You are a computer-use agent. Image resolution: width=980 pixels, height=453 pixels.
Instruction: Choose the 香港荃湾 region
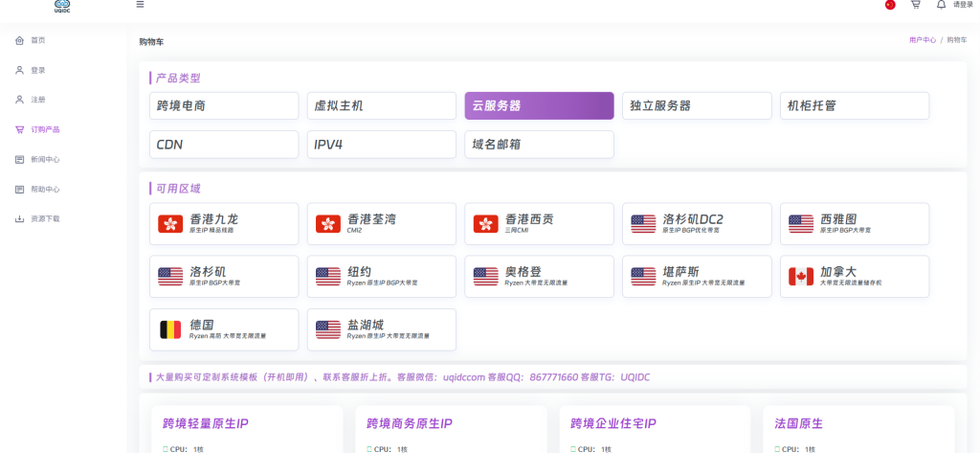tap(382, 223)
